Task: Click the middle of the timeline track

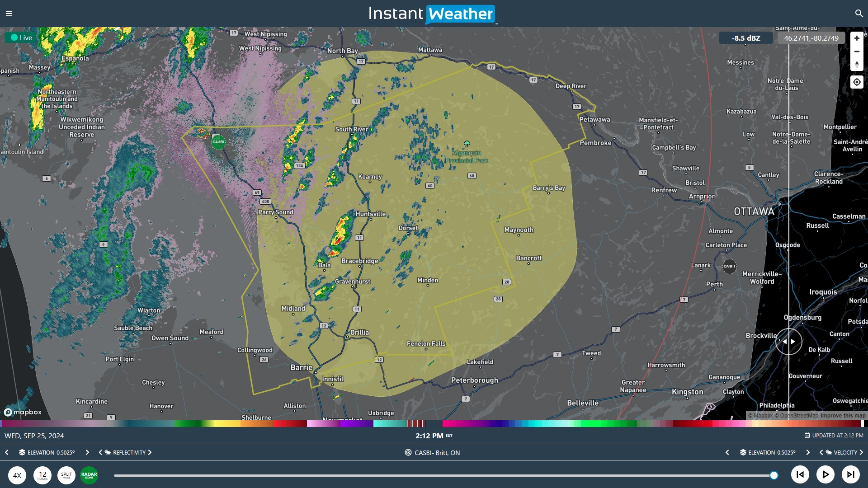Action: click(x=444, y=475)
